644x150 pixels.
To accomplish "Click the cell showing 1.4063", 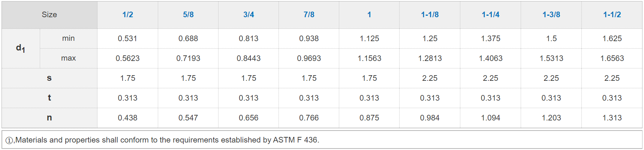I will tap(490, 58).
